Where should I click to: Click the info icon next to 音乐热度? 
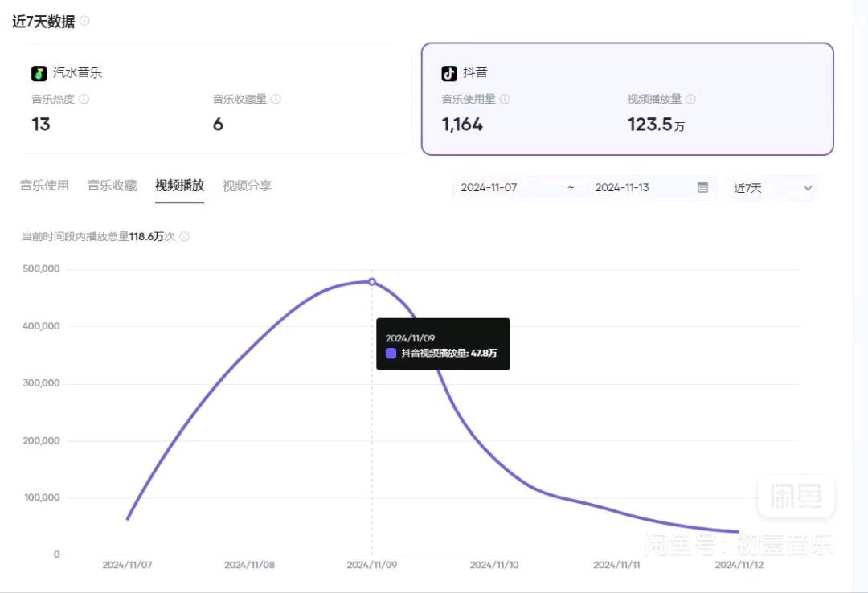click(x=84, y=99)
